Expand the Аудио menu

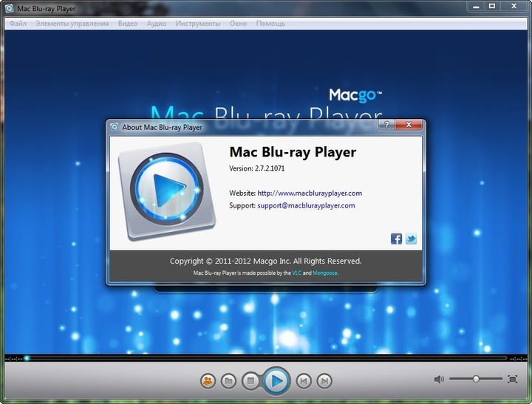(x=156, y=24)
